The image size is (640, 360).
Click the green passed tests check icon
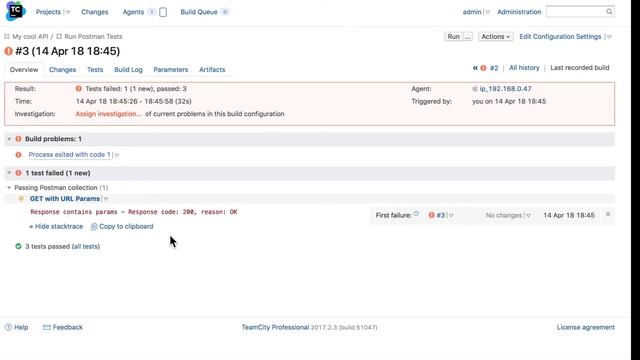point(18,246)
